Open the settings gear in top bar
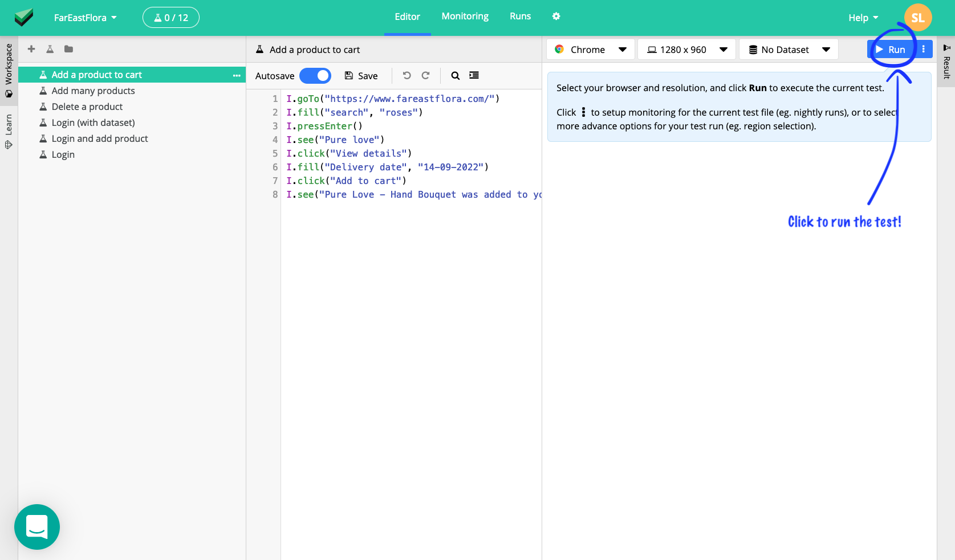This screenshot has width=955, height=560. click(x=556, y=17)
